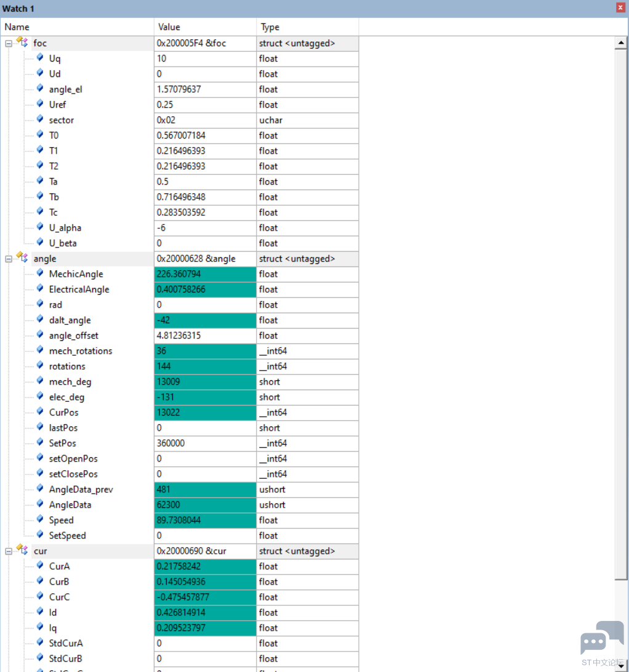Click the angle_el member icon
The height and width of the screenshot is (672, 629).
coord(40,88)
